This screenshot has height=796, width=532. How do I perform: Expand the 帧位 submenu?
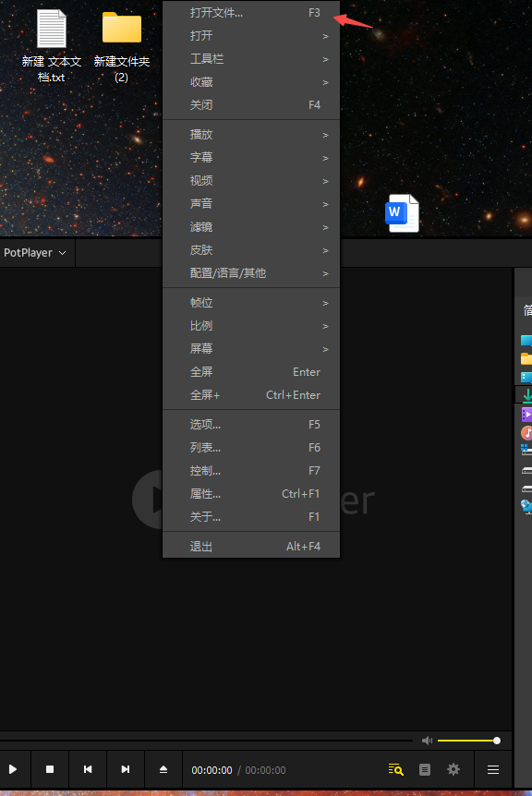(251, 303)
